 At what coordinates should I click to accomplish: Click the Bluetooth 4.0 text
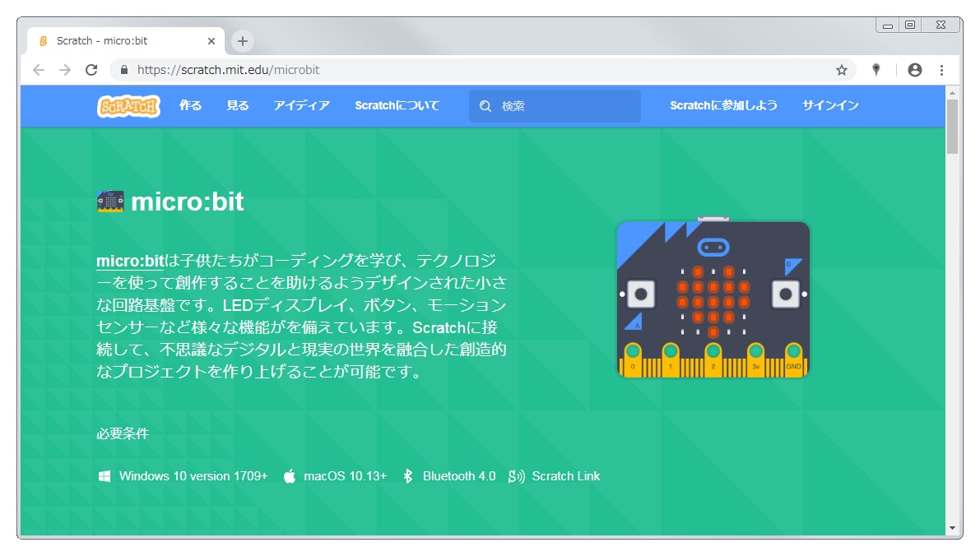459,476
